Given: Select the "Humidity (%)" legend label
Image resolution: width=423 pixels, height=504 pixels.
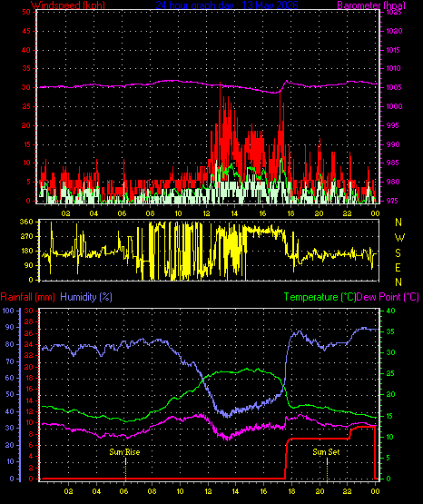Looking at the screenshot, I should [86, 297].
